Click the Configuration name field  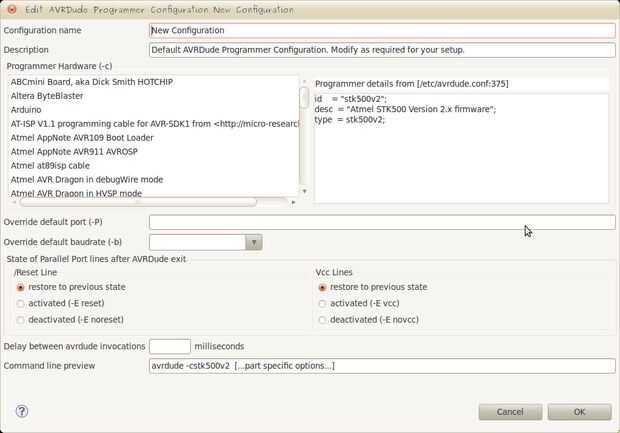(382, 30)
